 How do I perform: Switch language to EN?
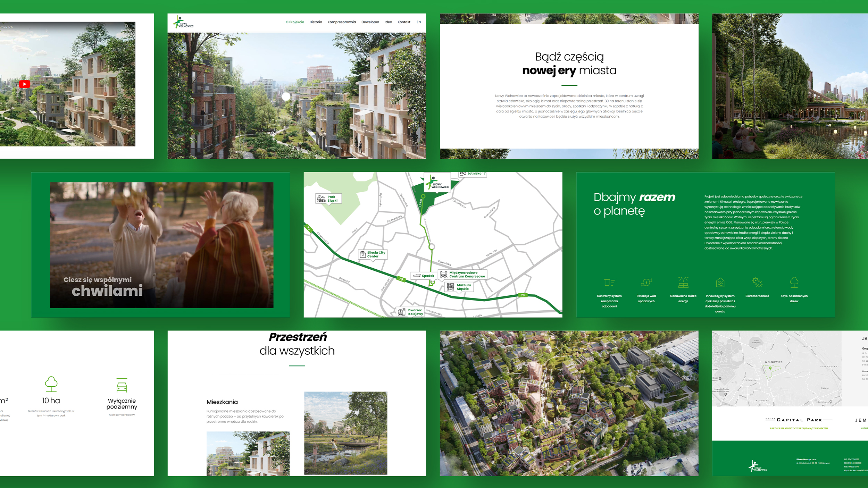coord(419,22)
